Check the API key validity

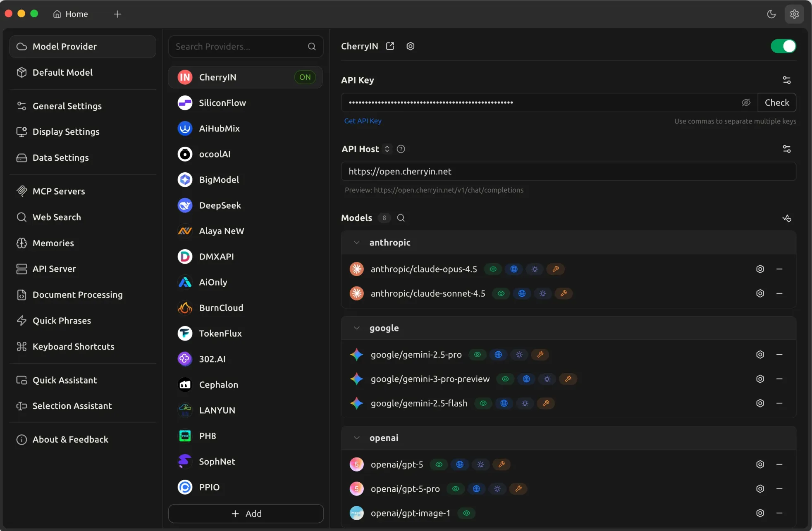(x=776, y=102)
